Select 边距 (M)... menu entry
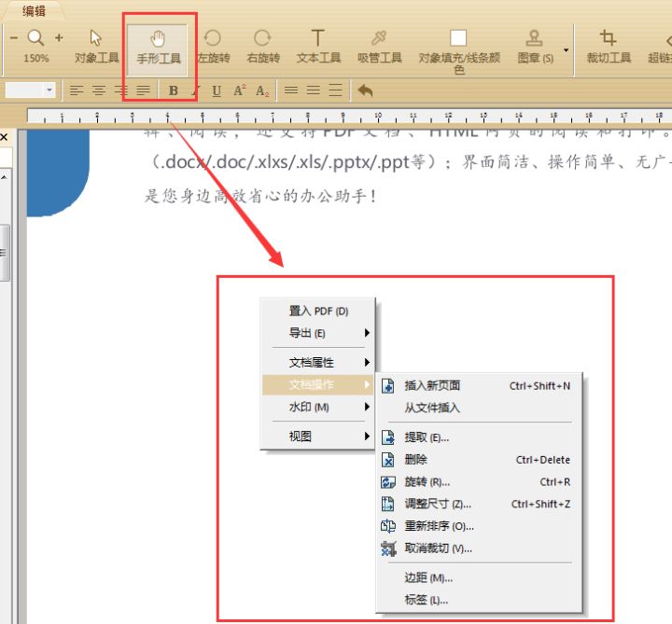The width and height of the screenshot is (672, 624). click(x=478, y=578)
